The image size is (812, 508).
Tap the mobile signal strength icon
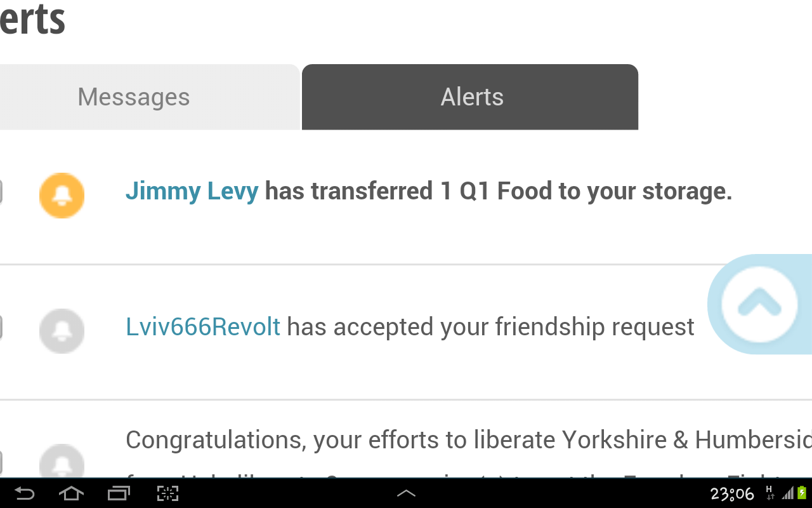click(787, 493)
